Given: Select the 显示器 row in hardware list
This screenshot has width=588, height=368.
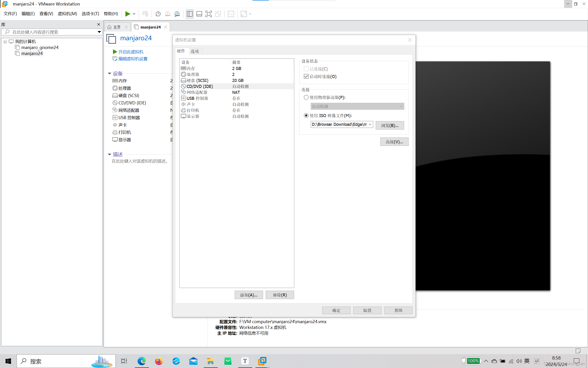Looking at the screenshot, I should coord(237,116).
